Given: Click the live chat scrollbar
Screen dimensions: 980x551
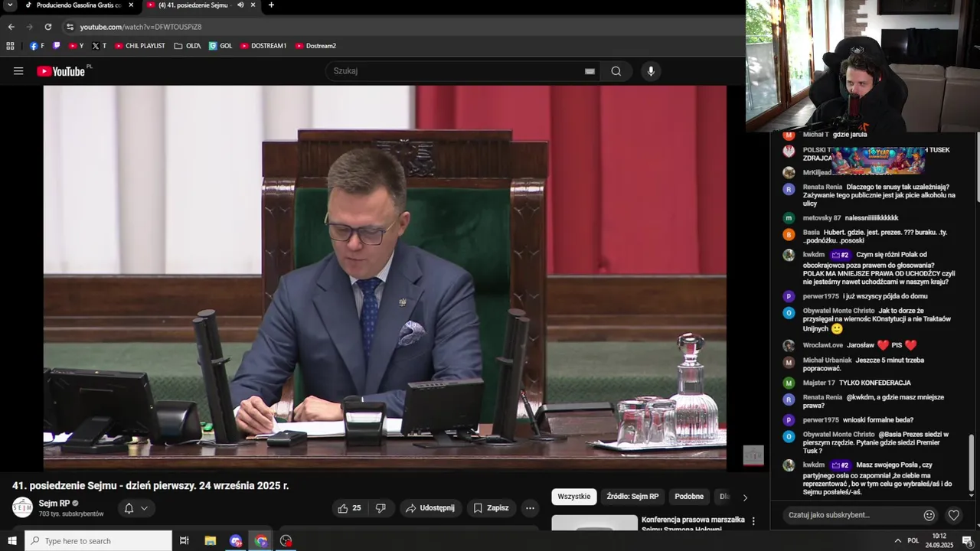Looking at the screenshot, I should pos(972,463).
